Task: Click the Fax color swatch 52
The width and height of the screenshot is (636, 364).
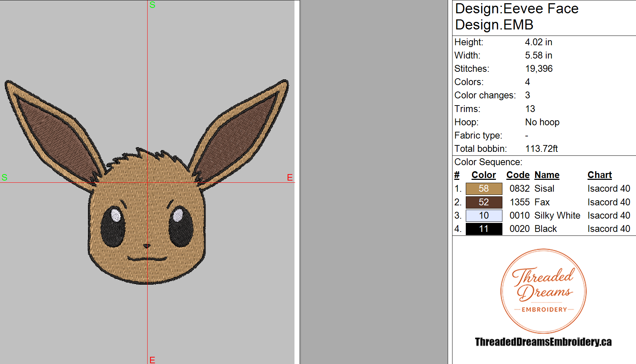Action: point(484,202)
